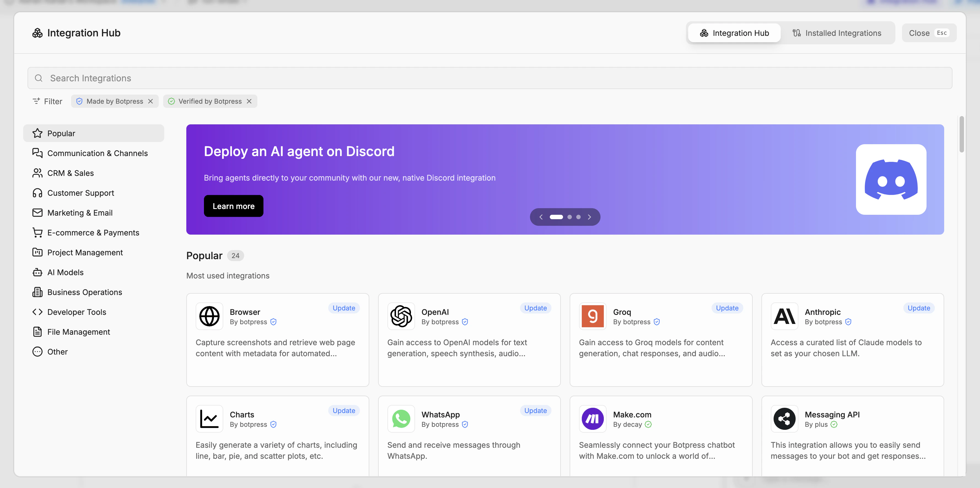Remove the Verified by Botpress filter
980x488 pixels.
pos(249,101)
